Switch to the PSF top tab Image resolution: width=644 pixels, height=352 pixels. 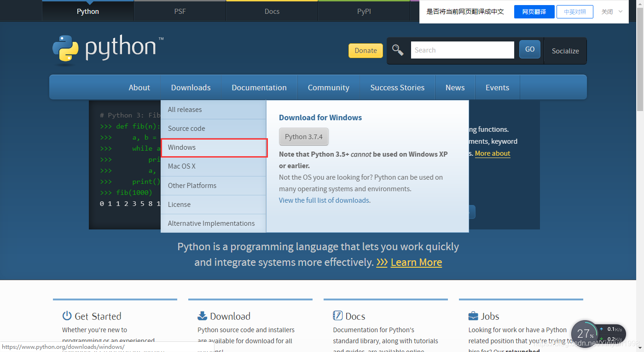pyautogui.click(x=180, y=11)
